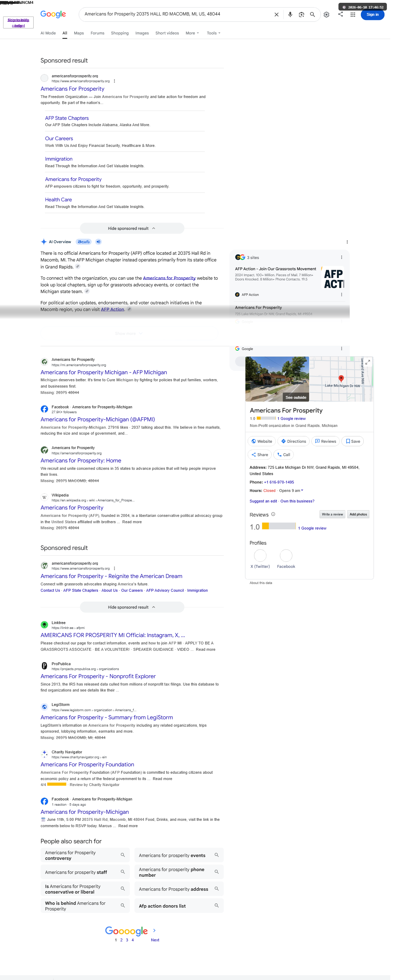The image size is (395, 980).
Task: Switch to Shopping tab
Action: point(119,33)
